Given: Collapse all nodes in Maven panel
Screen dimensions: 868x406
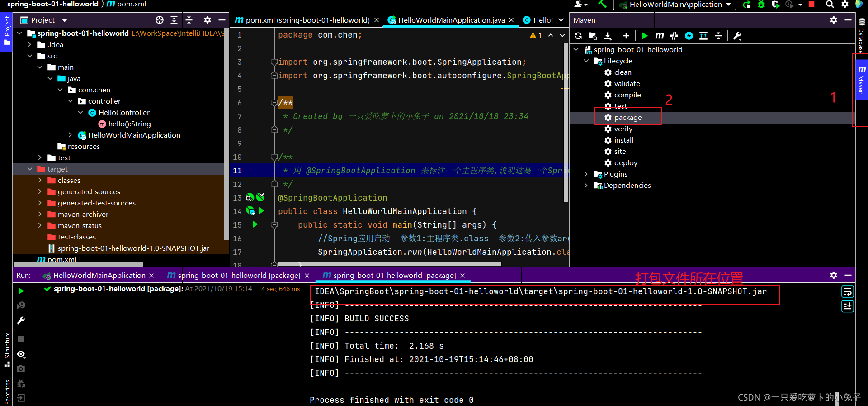Looking at the screenshot, I should (718, 36).
